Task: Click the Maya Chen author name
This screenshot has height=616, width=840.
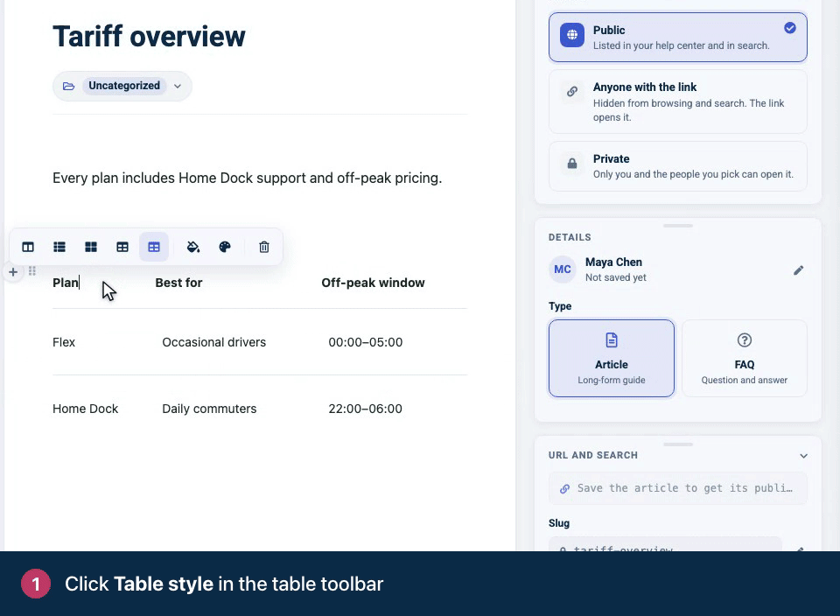Action: [x=613, y=262]
